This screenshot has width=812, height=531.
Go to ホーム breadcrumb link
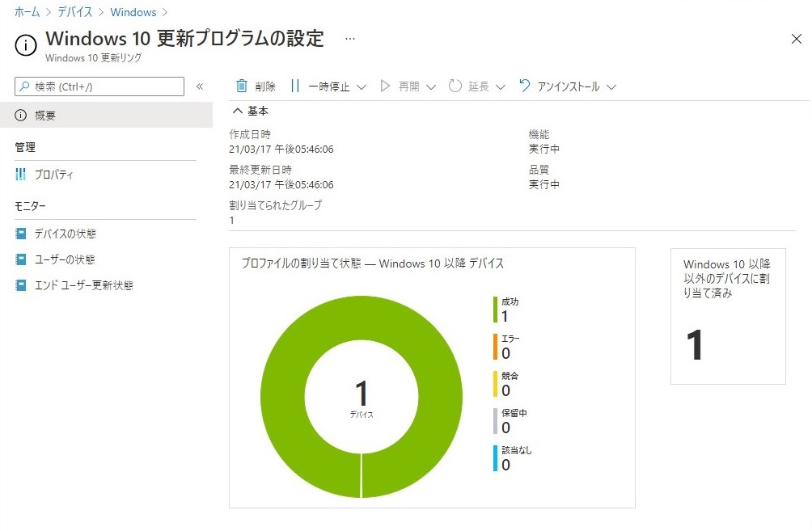27,12
